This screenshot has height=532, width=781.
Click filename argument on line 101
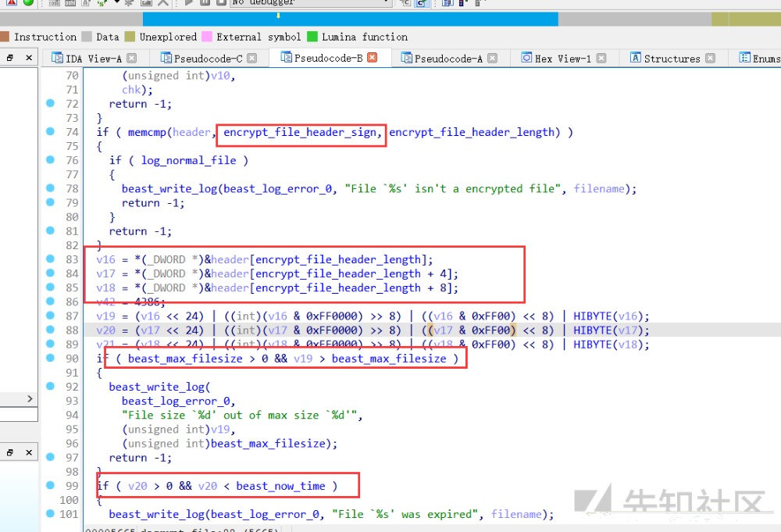point(516,515)
